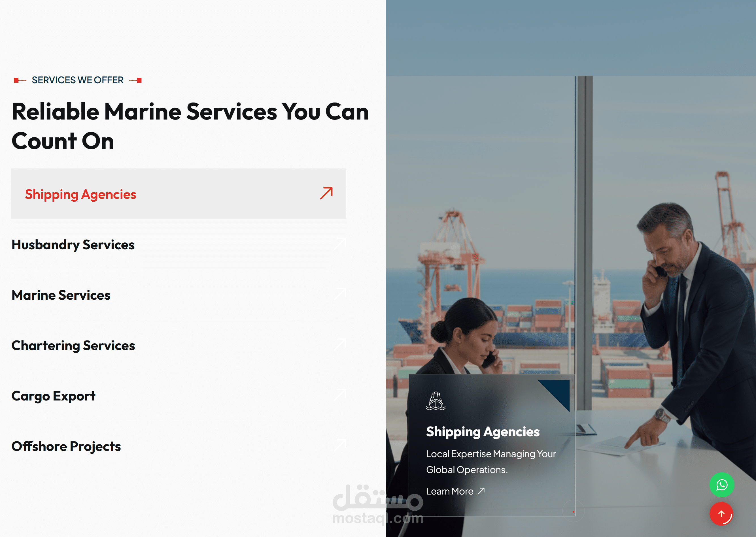This screenshot has height=537, width=756.
Task: Click the arrow beside Cargo Export
Action: 340,395
